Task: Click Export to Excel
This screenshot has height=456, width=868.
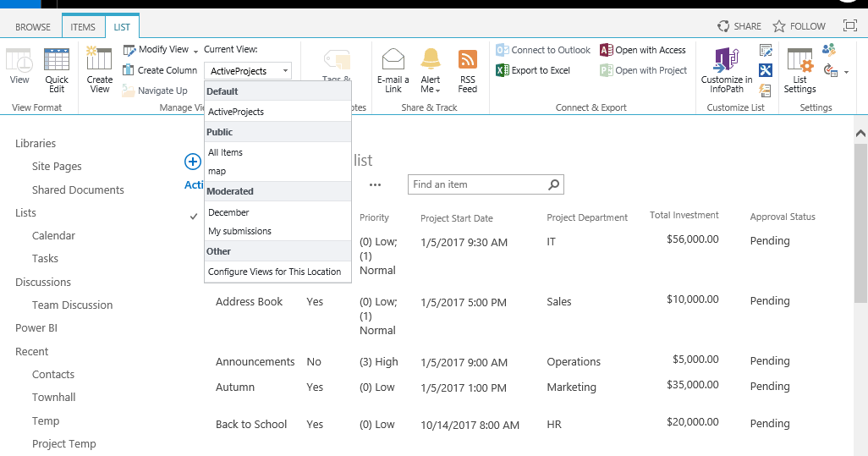Action: 533,70
